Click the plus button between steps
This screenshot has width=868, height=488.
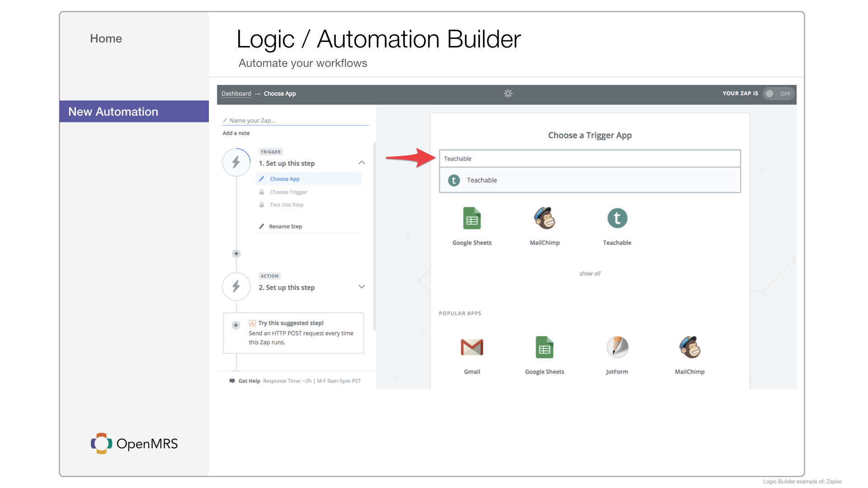[x=236, y=253]
